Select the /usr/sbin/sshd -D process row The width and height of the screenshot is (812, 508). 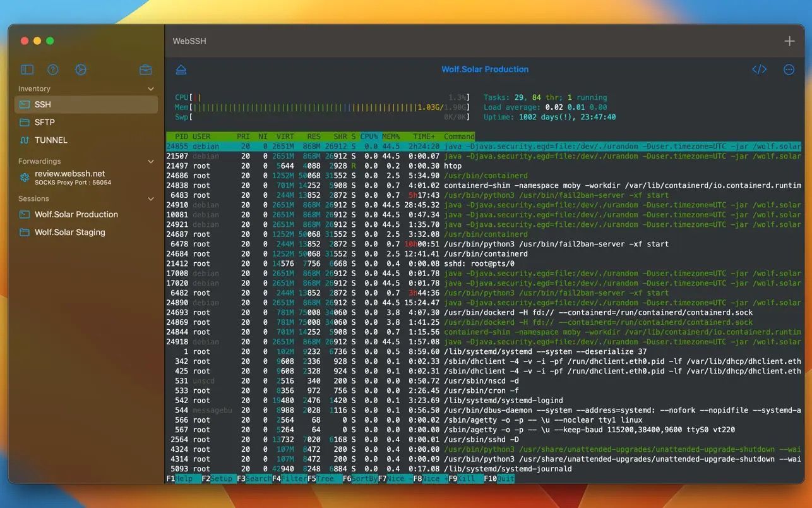coord(484,440)
